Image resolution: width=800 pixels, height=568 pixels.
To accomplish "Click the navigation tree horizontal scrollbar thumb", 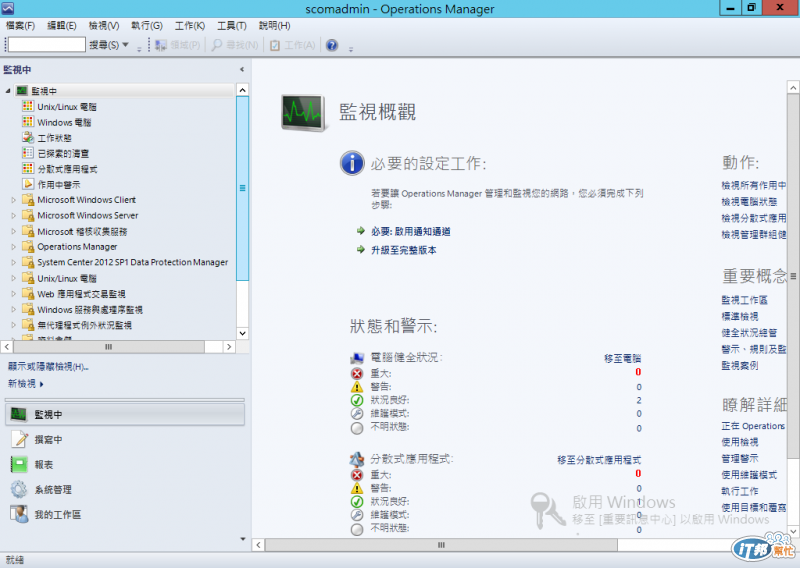I will click(109, 347).
